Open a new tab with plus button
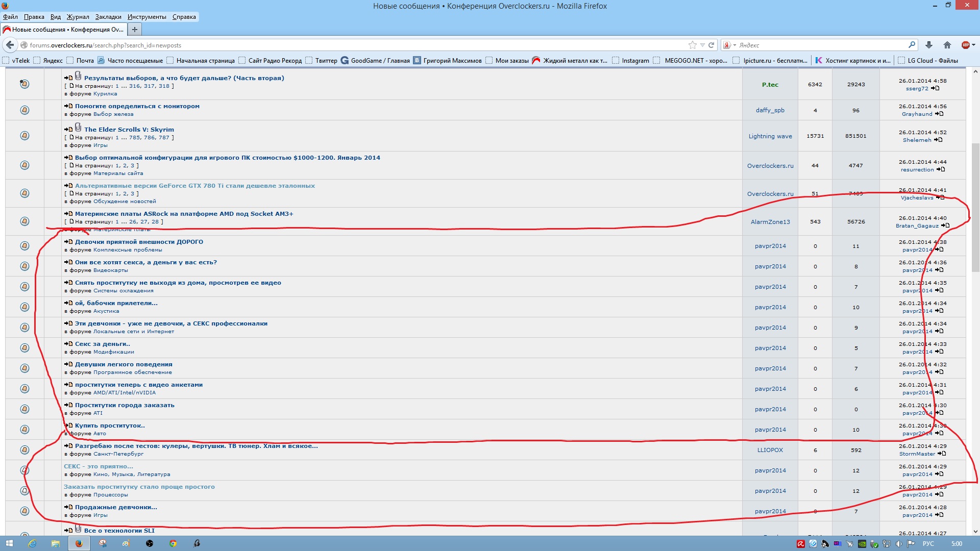Screen dimensions: 980x551 135,30
